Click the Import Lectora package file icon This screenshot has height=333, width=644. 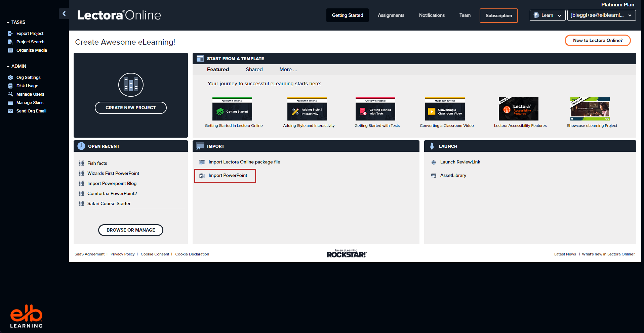pos(202,162)
